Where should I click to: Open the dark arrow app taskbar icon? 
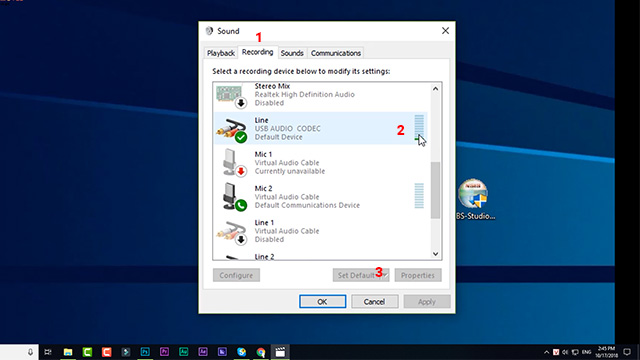coord(126,352)
